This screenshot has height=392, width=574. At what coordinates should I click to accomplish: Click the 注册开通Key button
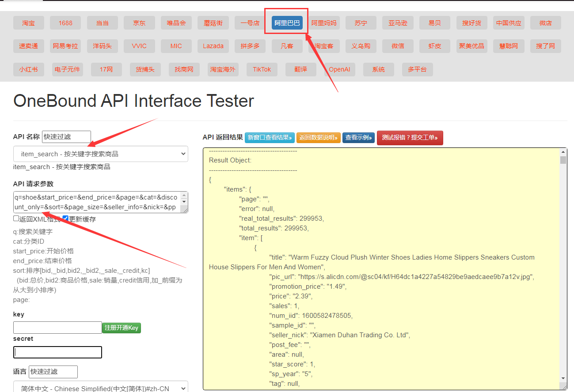point(122,328)
